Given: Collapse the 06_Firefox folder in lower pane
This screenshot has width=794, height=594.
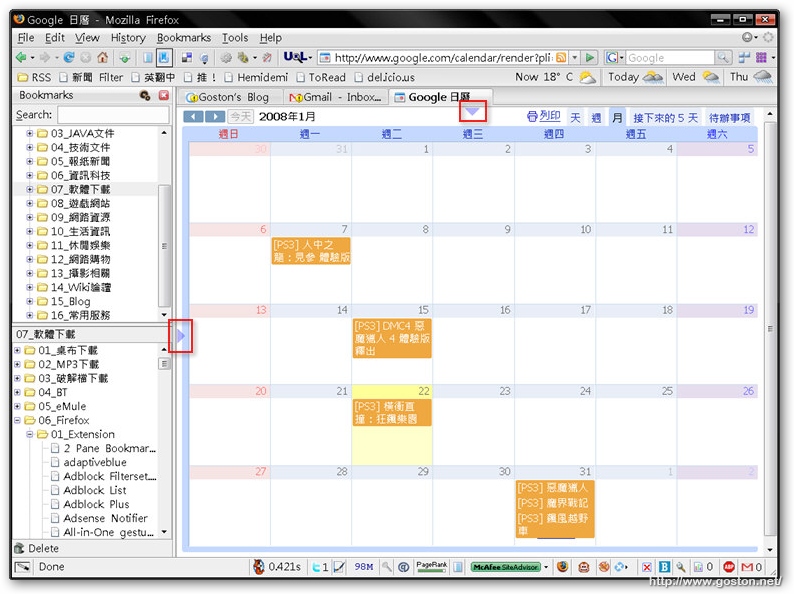Looking at the screenshot, I should pos(17,421).
